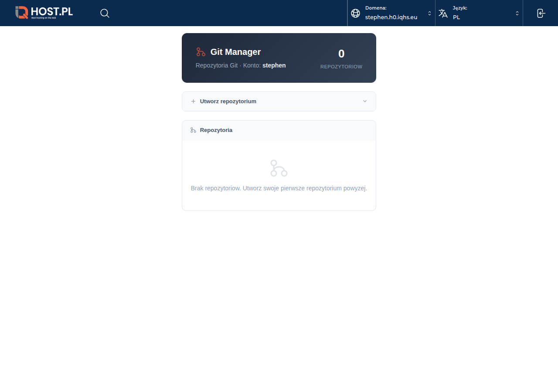Click the Repozytoria panel header
558x392 pixels.
click(216, 130)
